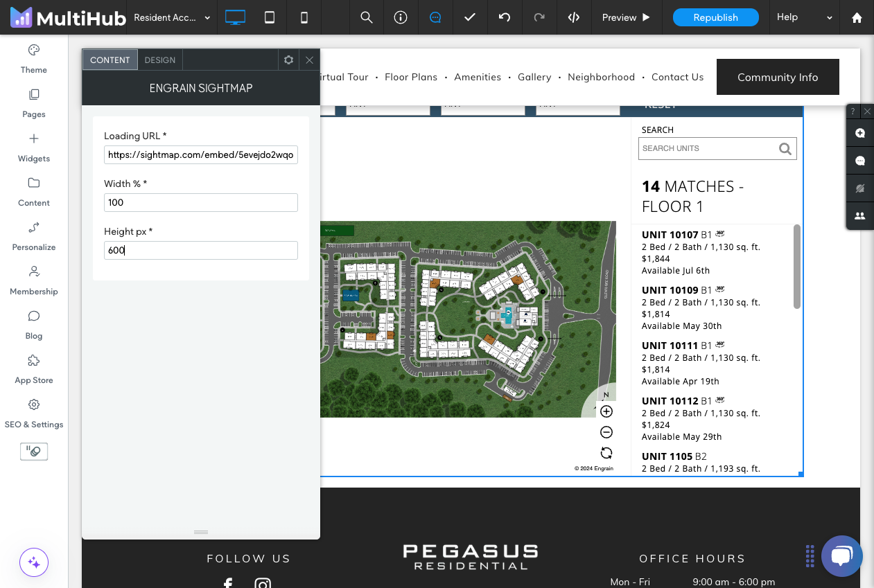Open the Amenities menu item

click(478, 77)
